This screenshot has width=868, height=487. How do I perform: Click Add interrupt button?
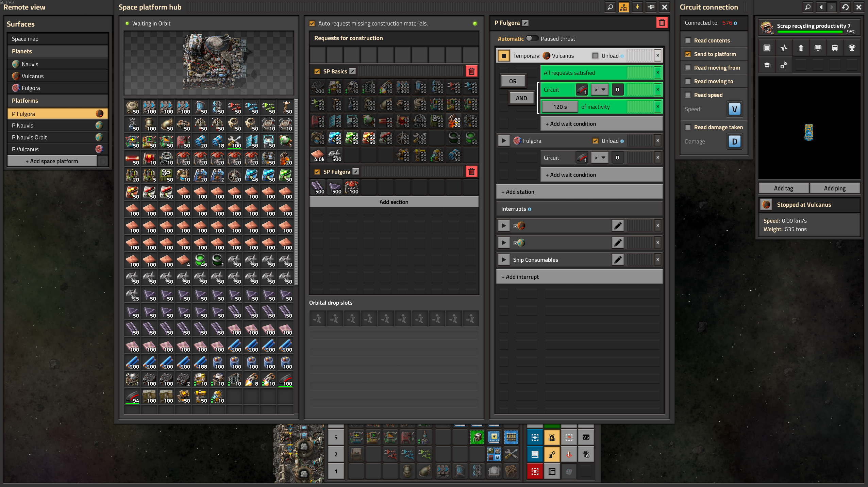pos(579,277)
